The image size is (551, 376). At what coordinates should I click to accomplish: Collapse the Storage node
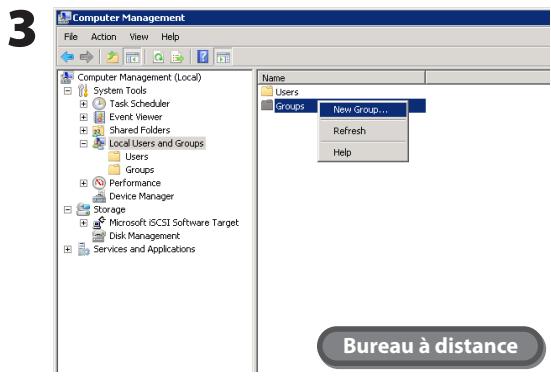[68, 210]
